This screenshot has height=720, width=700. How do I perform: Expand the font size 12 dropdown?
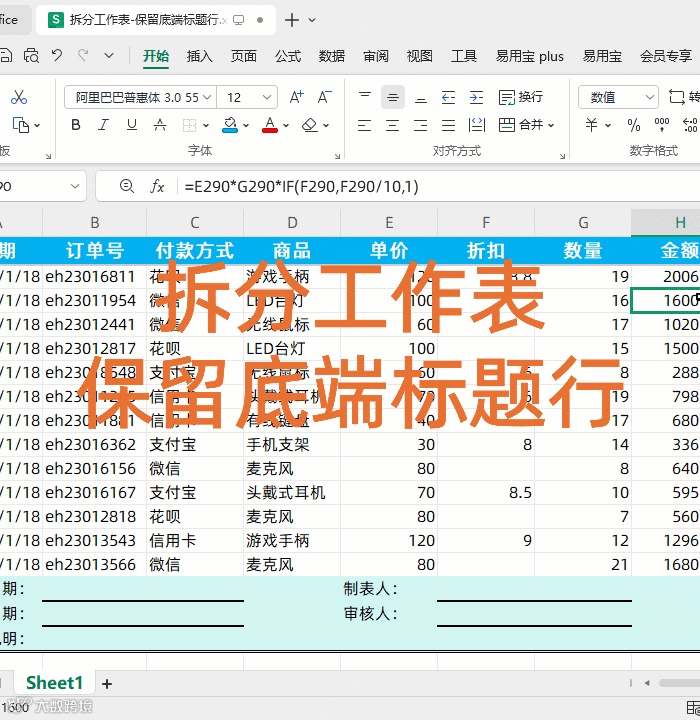tap(267, 97)
